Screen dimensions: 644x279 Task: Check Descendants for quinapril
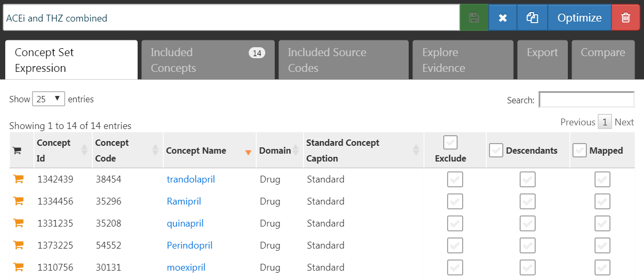click(527, 223)
